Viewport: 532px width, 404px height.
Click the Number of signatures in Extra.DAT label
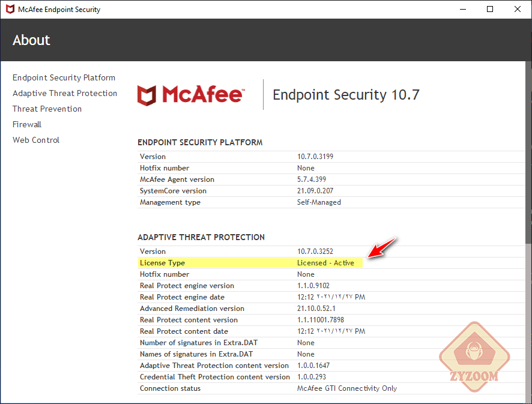click(x=199, y=343)
